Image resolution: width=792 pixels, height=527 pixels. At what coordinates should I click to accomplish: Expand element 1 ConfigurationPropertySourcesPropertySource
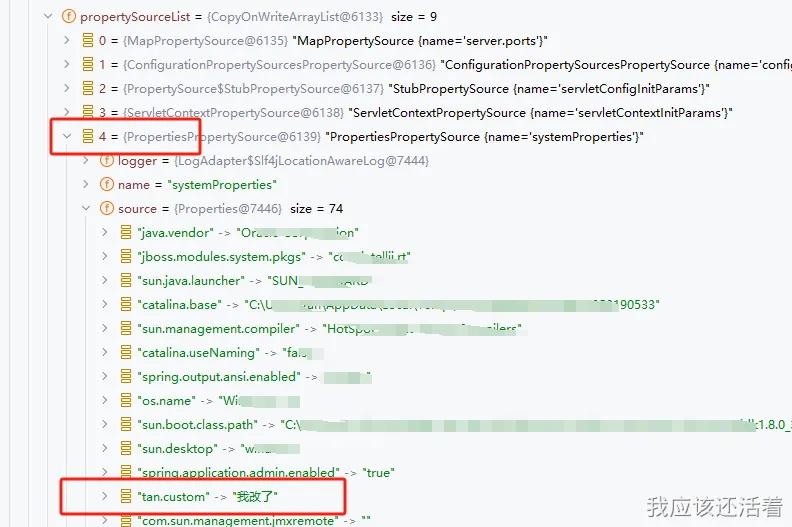click(67, 65)
